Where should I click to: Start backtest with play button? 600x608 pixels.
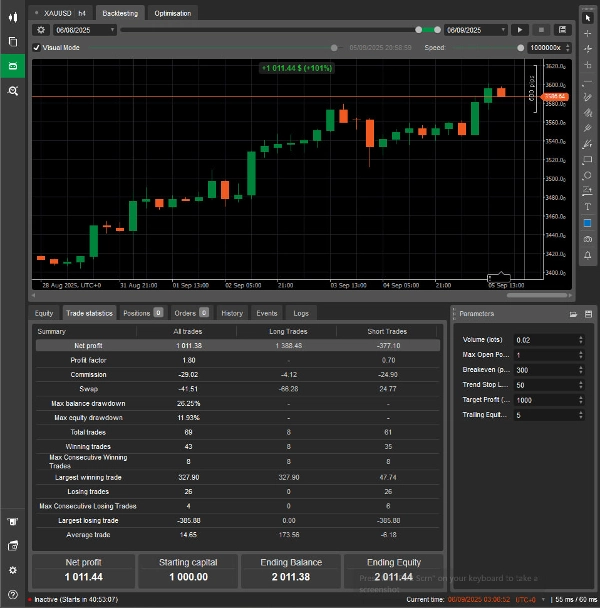[x=520, y=30]
